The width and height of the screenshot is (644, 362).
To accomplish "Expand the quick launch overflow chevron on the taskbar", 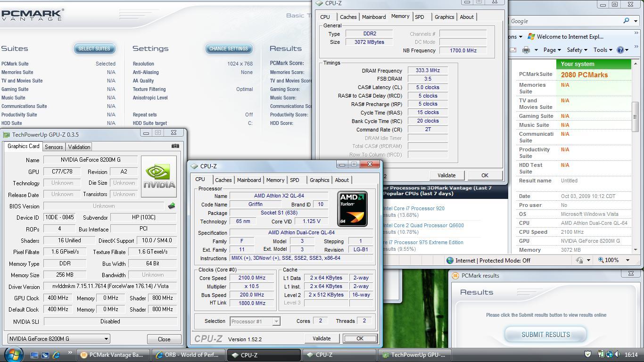I will click(x=70, y=353).
